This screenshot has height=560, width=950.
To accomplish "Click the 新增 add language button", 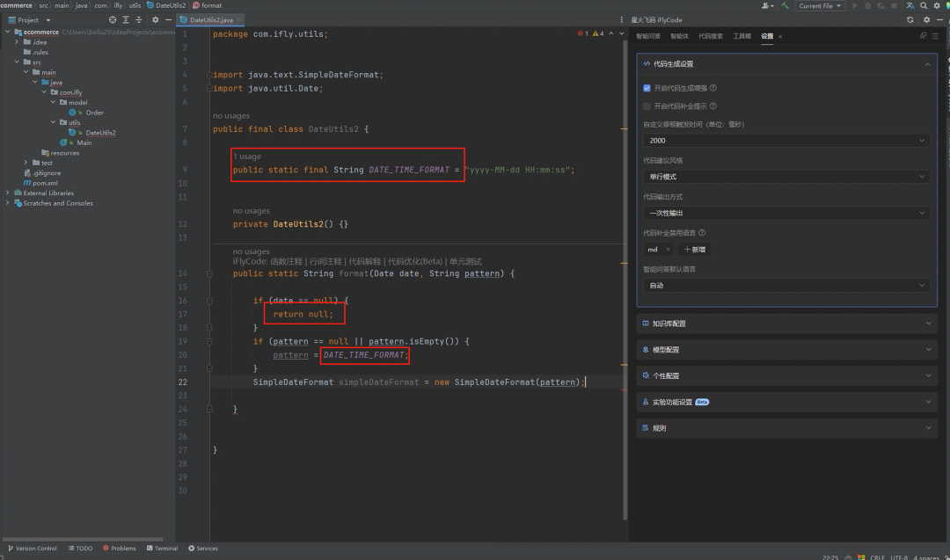I will [x=694, y=250].
